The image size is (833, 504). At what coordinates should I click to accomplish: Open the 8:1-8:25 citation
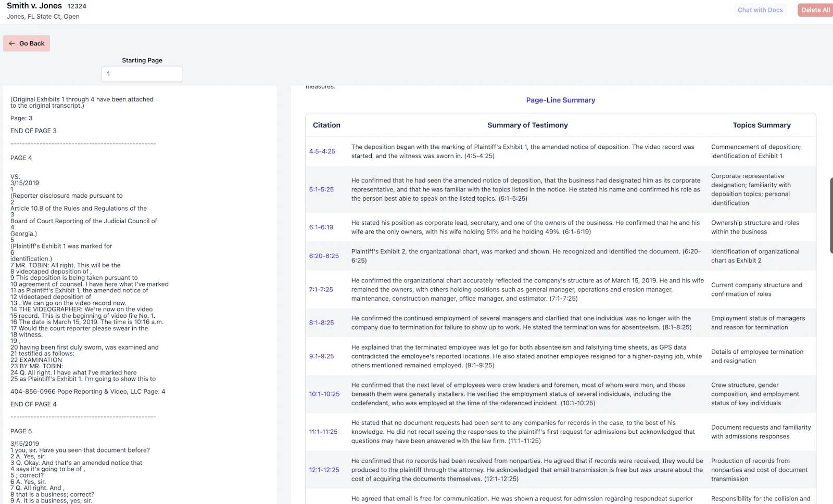(321, 322)
